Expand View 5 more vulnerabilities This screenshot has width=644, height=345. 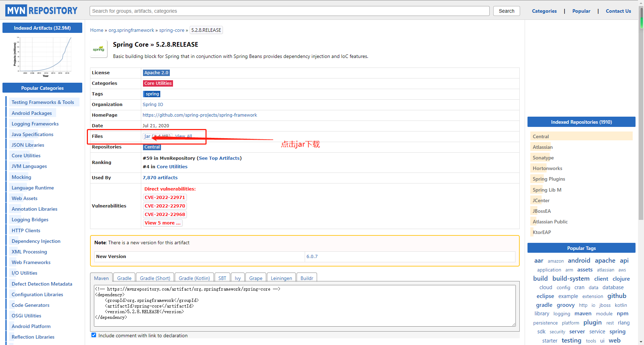tap(162, 223)
